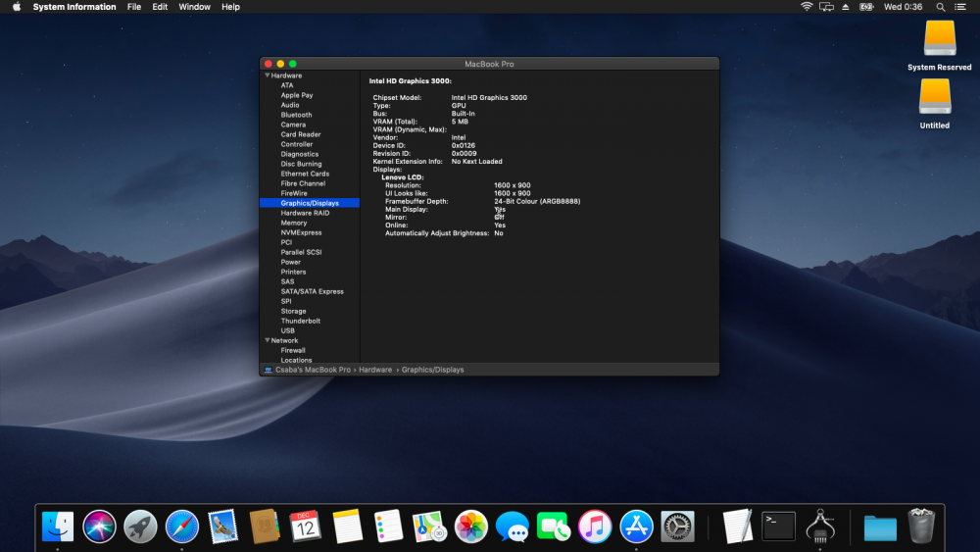Open App Store icon in Dock
This screenshot has height=552, width=980.
pos(636,527)
